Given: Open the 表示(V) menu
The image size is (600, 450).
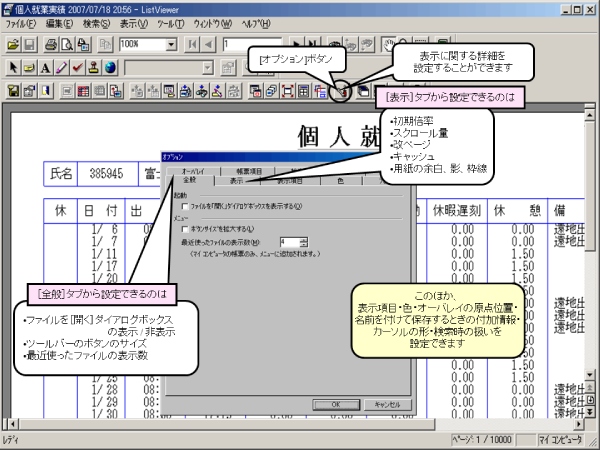Looking at the screenshot, I should [134, 24].
